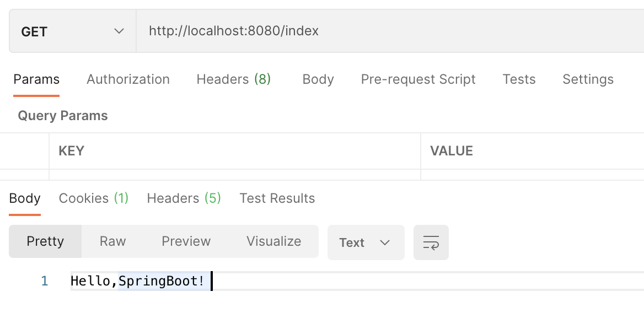Select the Pretty response view

pyautogui.click(x=45, y=241)
